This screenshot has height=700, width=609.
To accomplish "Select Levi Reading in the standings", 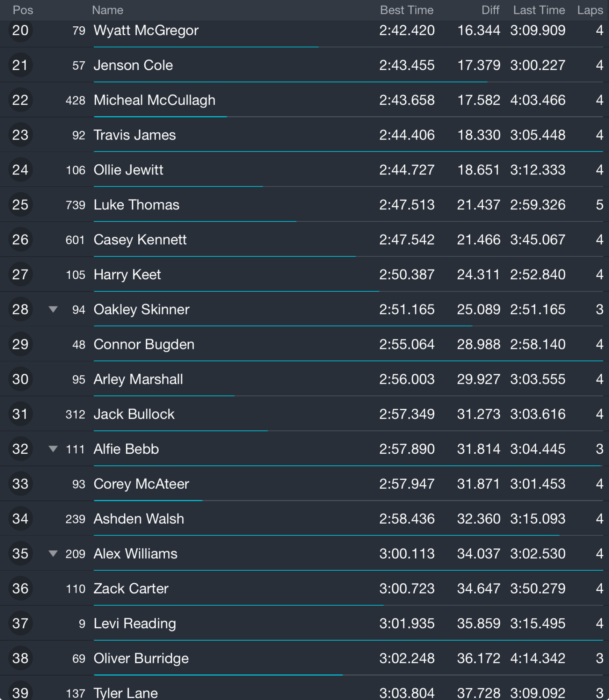I will 135,624.
